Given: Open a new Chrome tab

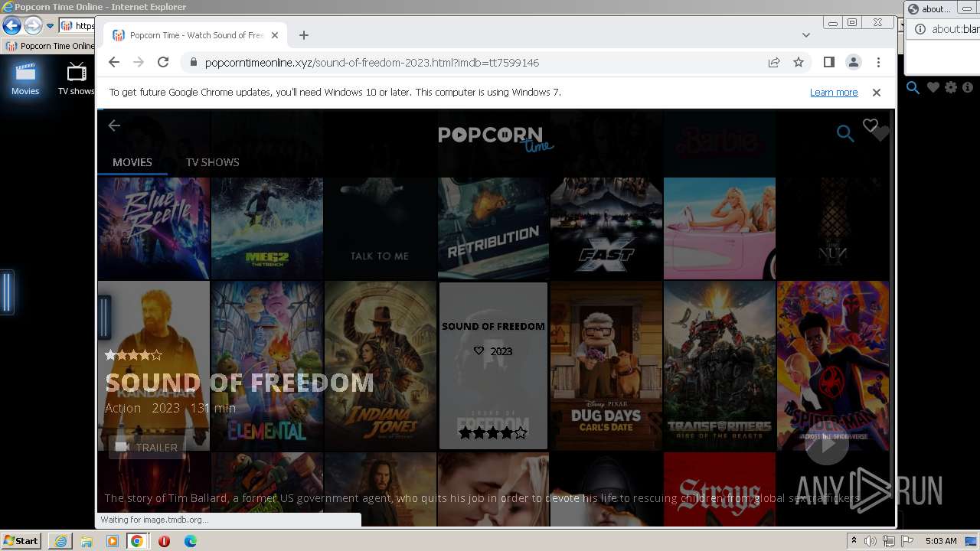Looking at the screenshot, I should pyautogui.click(x=304, y=35).
